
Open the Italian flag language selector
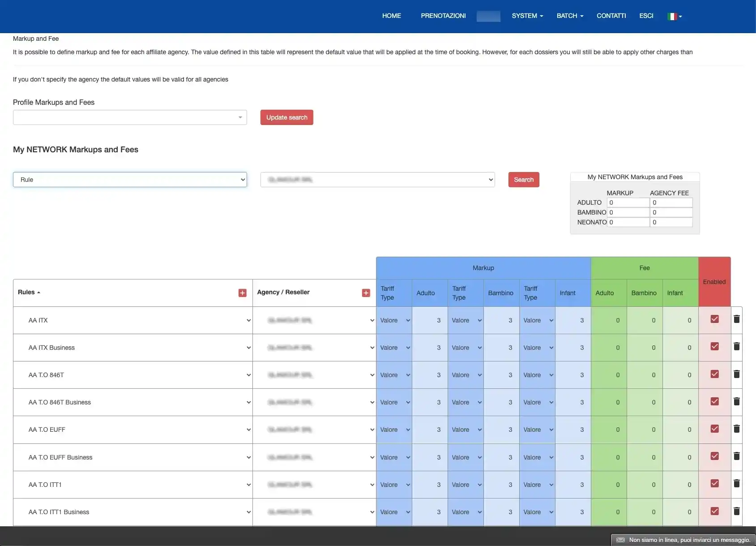tap(674, 16)
